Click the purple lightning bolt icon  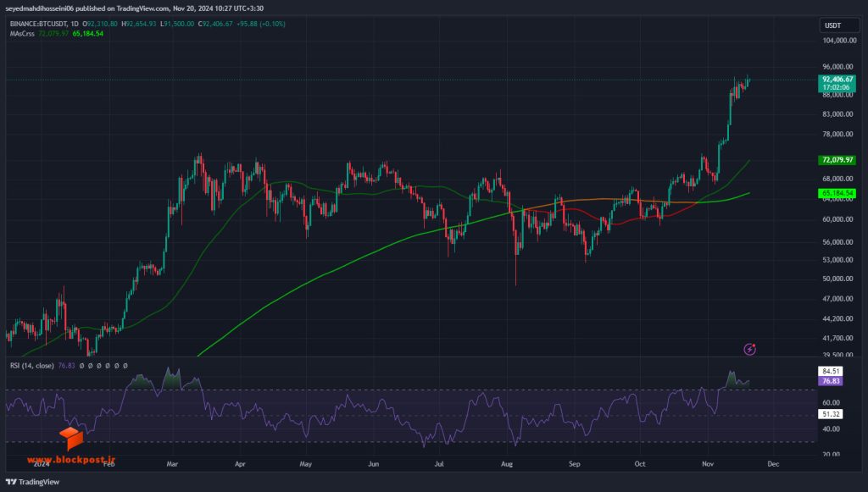(x=749, y=349)
